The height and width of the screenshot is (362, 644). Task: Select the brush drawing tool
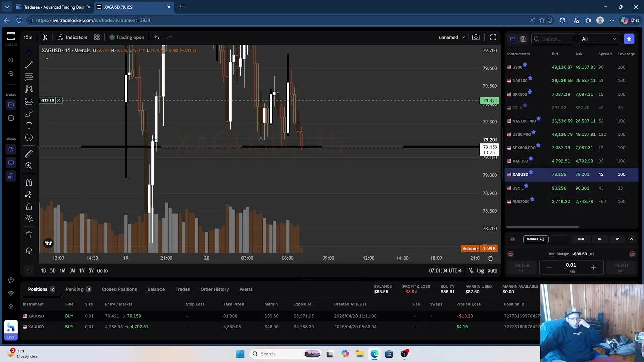click(x=29, y=114)
